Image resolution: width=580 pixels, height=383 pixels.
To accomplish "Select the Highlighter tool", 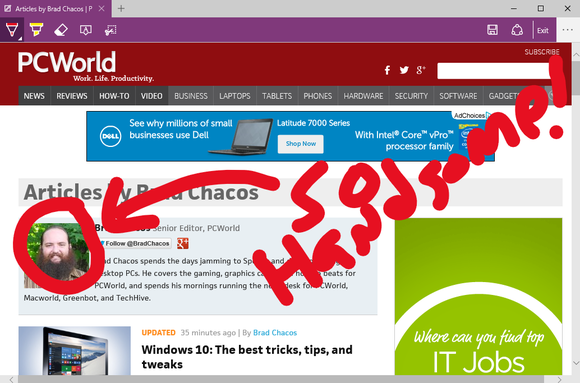I will [x=36, y=30].
